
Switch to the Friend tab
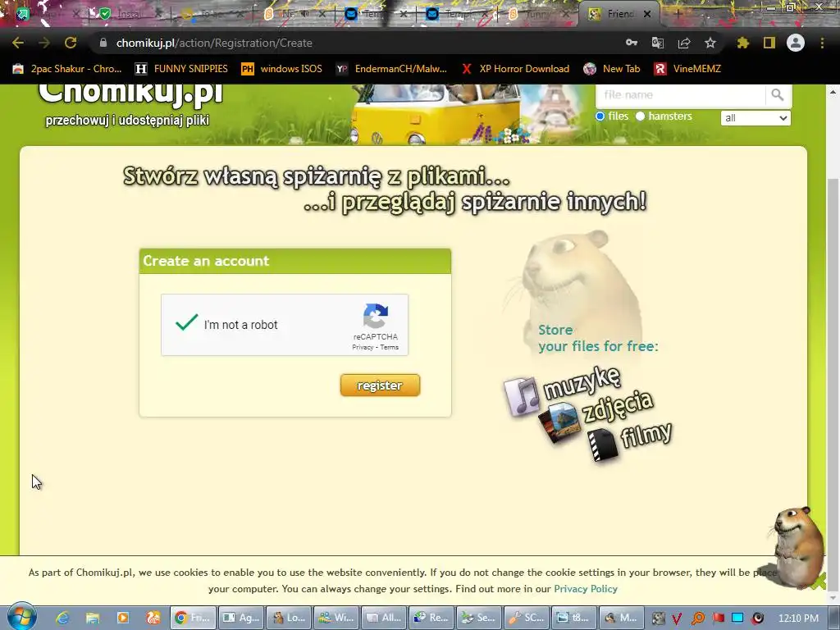pos(619,15)
